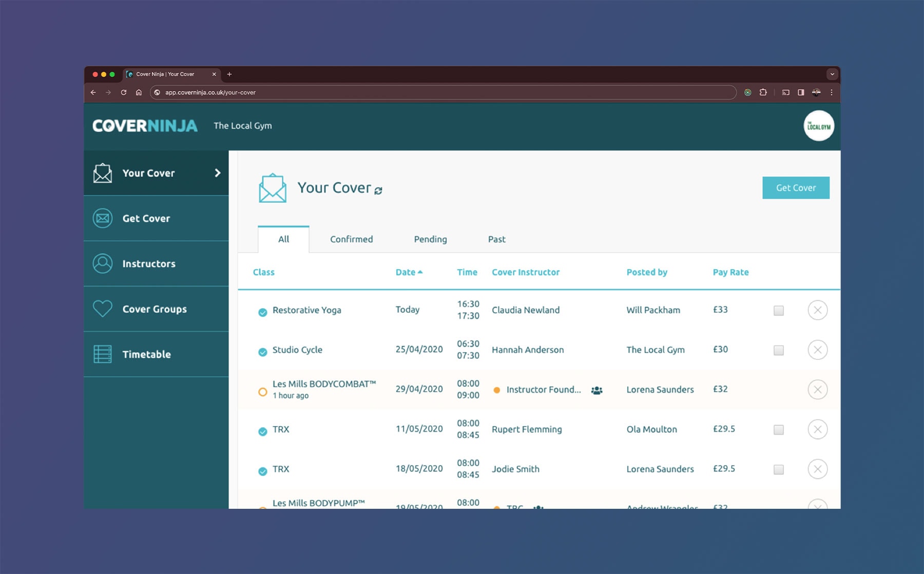The image size is (924, 574).
Task: Open the browser extensions puzzle icon
Action: (x=763, y=92)
